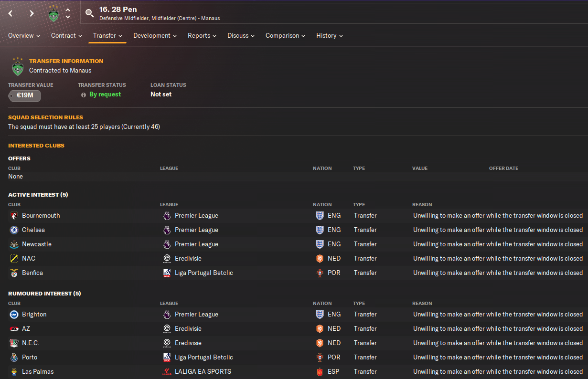Click the Club column header under Active Interest
Screen dimensions: 588x379
coord(14,205)
